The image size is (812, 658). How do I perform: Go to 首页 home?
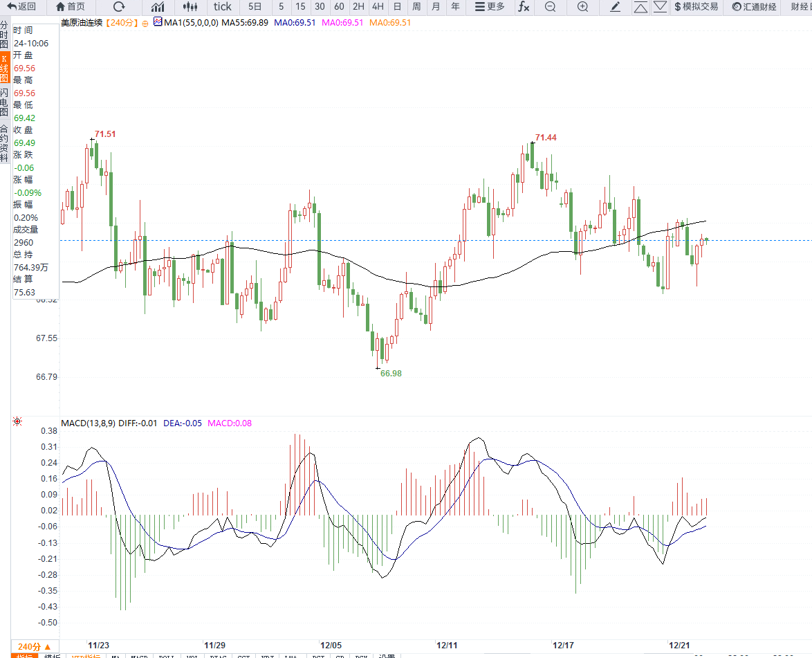pyautogui.click(x=71, y=7)
